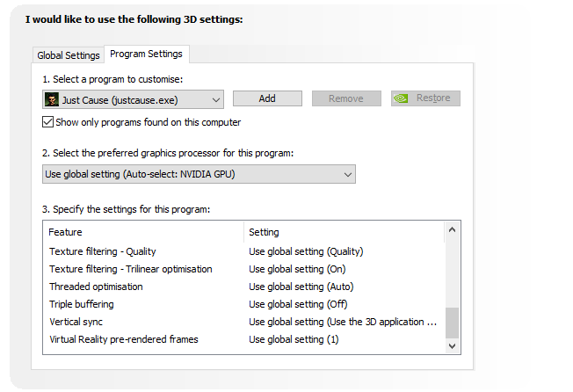Select Triple buffering feature row
Viewport: 573px width, 392px height.
pyautogui.click(x=82, y=304)
